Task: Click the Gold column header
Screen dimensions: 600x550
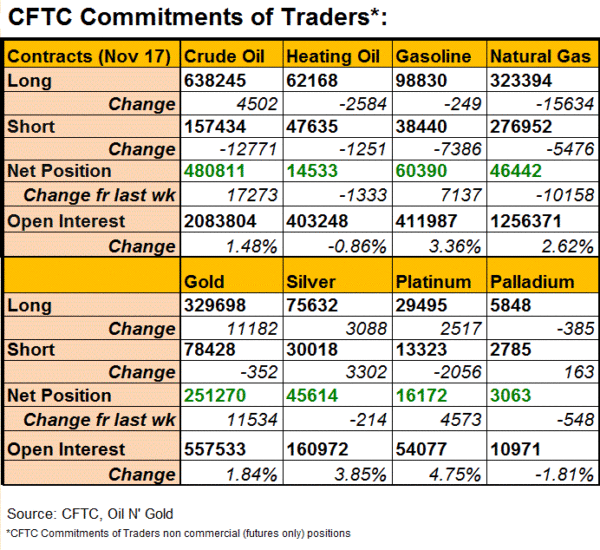Action: click(206, 283)
